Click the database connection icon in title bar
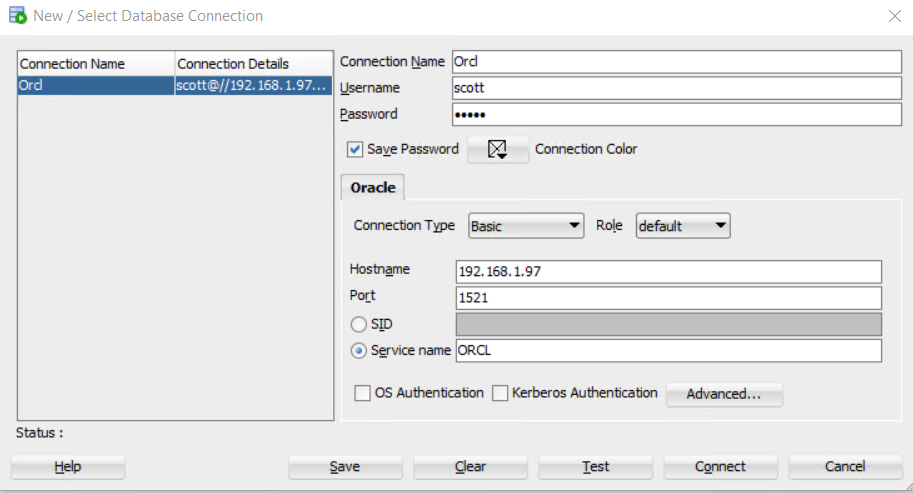Image resolution: width=913 pixels, height=493 pixels. 17,16
